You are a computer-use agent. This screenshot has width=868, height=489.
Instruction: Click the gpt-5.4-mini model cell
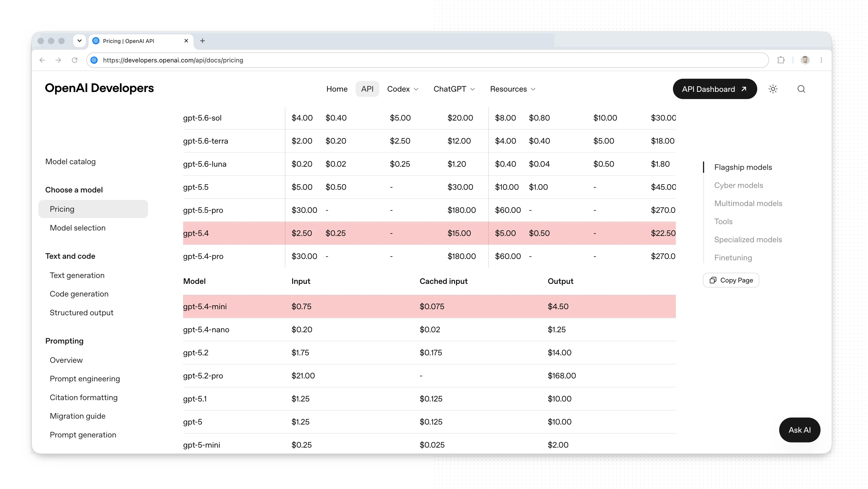(x=205, y=306)
